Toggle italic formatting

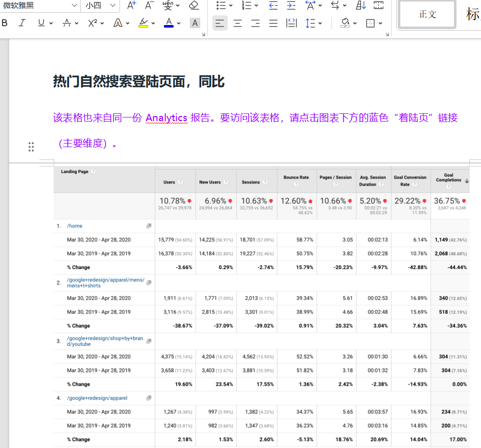coord(22,23)
